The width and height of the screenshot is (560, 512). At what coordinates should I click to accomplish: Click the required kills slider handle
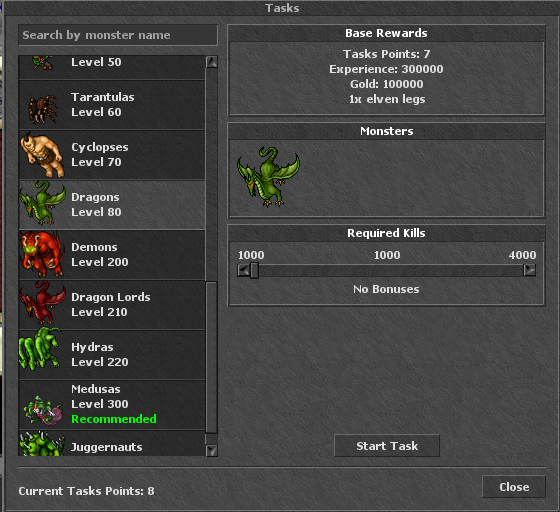(254, 270)
